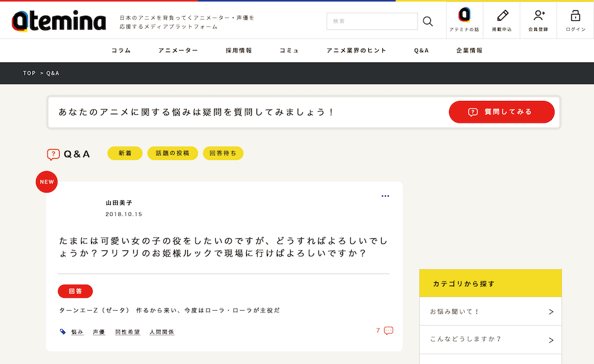Click the magnifying glass search icon

point(428,21)
